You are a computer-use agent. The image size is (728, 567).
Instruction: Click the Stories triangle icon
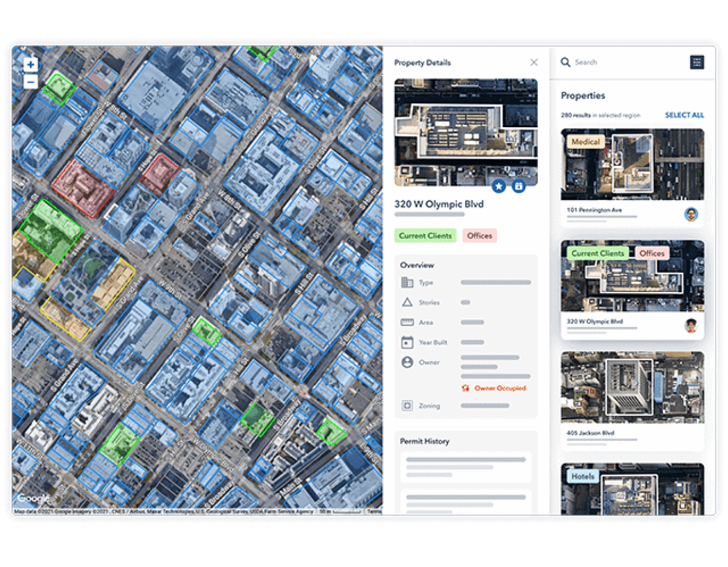pyautogui.click(x=407, y=302)
